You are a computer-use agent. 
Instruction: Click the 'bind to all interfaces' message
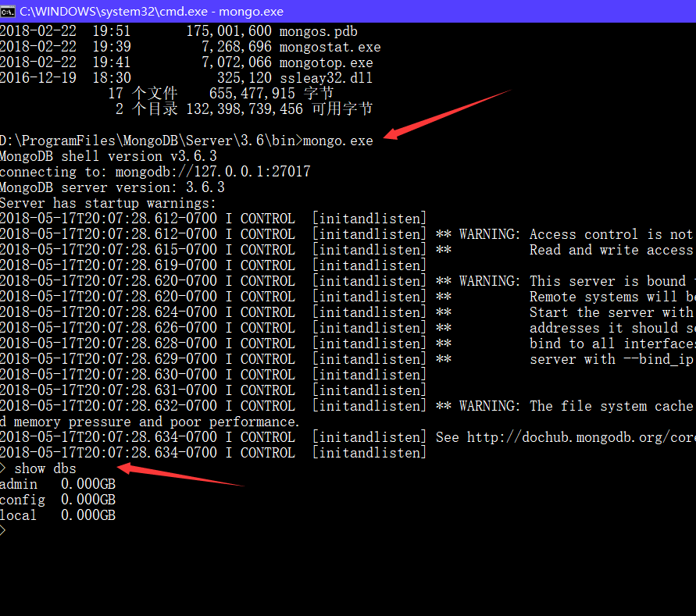coord(612,344)
